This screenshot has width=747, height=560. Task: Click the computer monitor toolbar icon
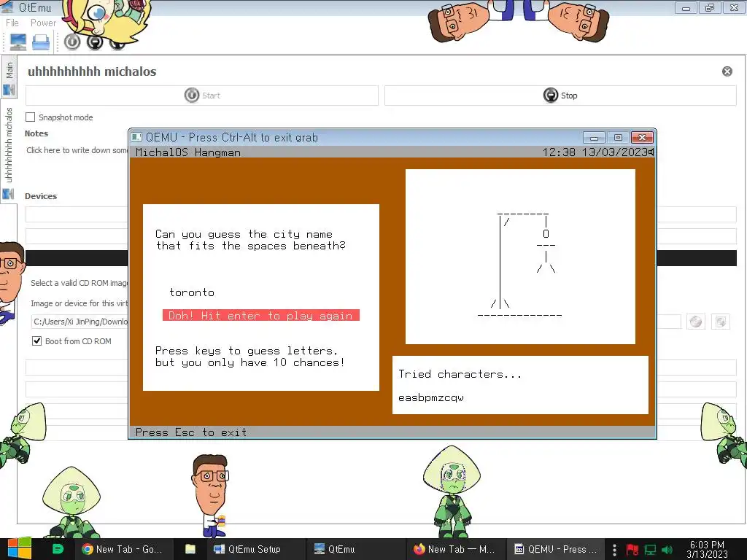coord(18,42)
